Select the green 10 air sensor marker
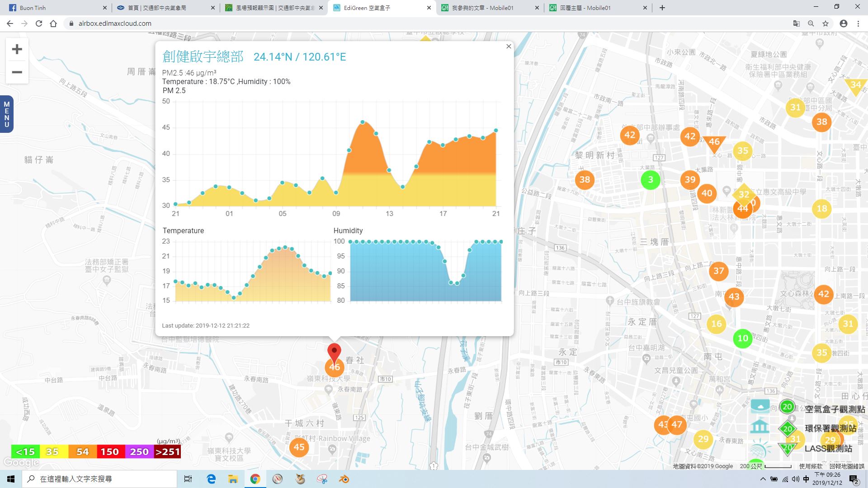868x488 pixels. 743,338
